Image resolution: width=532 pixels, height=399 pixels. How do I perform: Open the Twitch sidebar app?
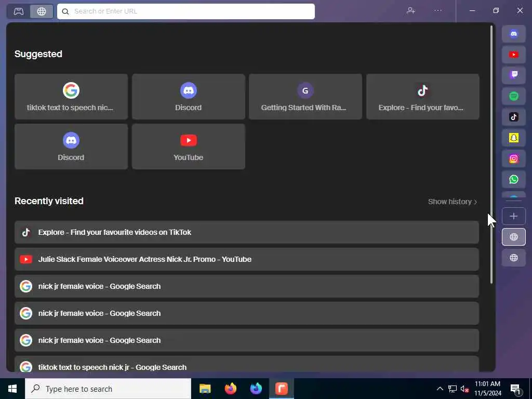click(513, 75)
